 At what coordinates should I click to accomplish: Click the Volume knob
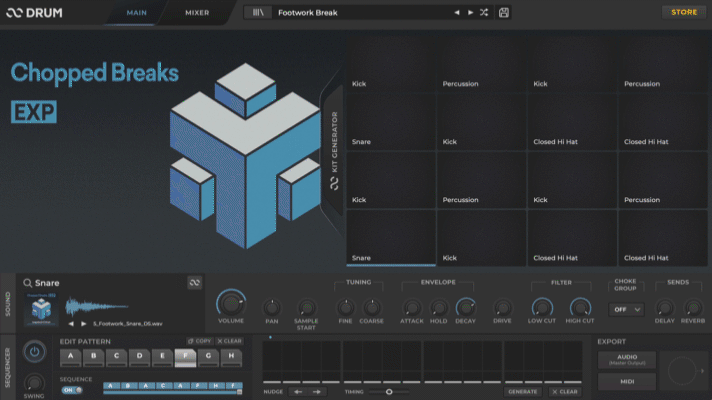[231, 303]
